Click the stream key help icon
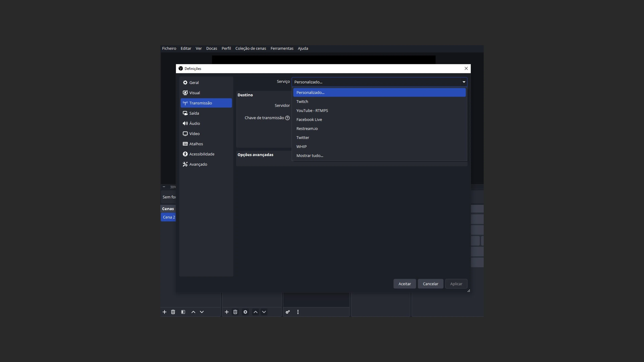 [x=287, y=118]
